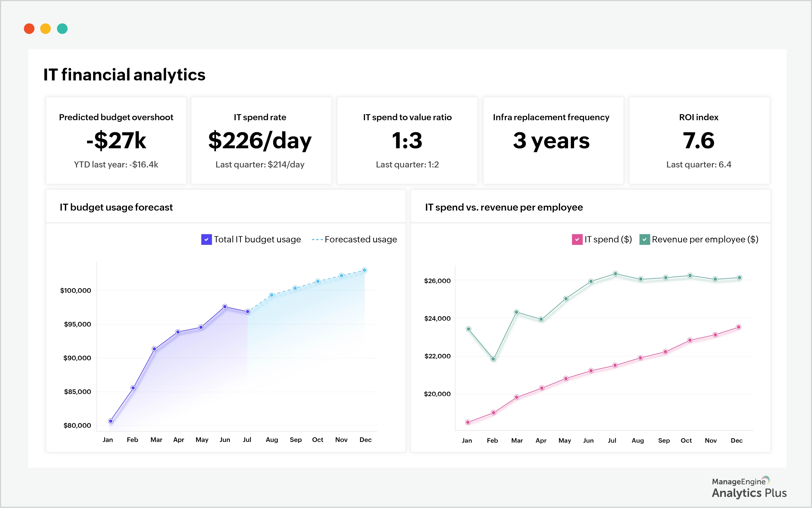This screenshot has width=812, height=508.
Task: Click the YTD last year comparison link
Action: (x=116, y=165)
